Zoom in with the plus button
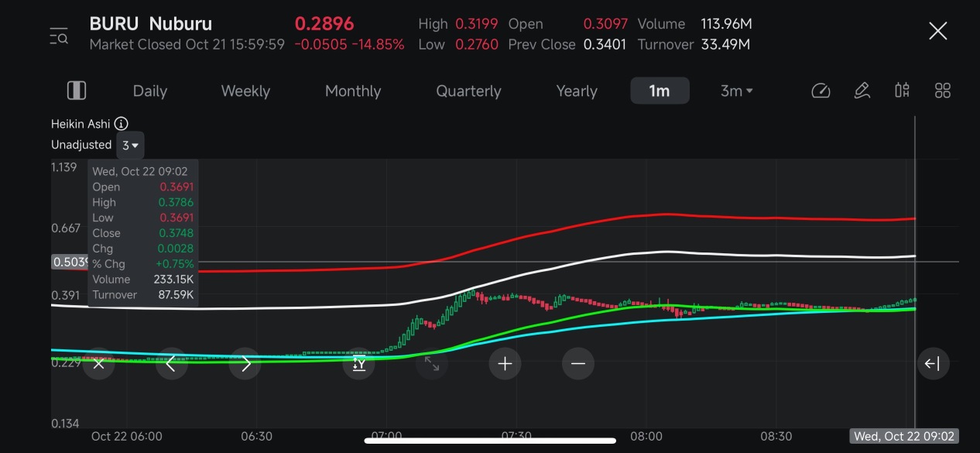The image size is (980, 453). tap(505, 363)
